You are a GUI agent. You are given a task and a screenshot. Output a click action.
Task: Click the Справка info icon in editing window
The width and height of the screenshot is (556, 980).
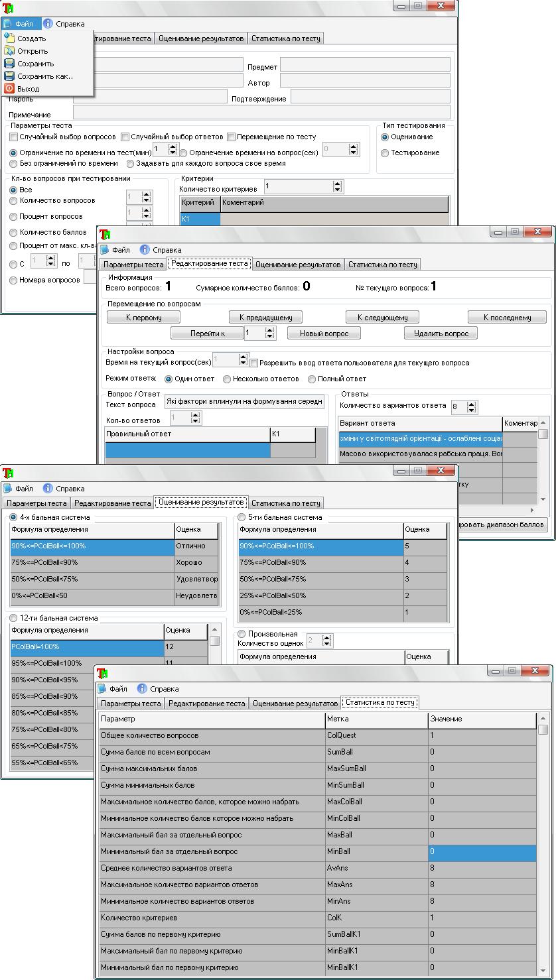pos(145,250)
